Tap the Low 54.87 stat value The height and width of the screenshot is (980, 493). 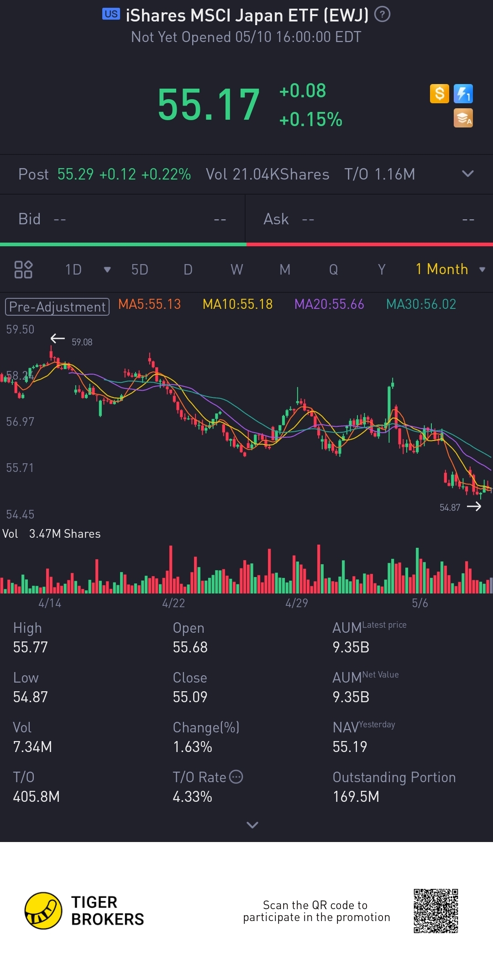point(31,697)
